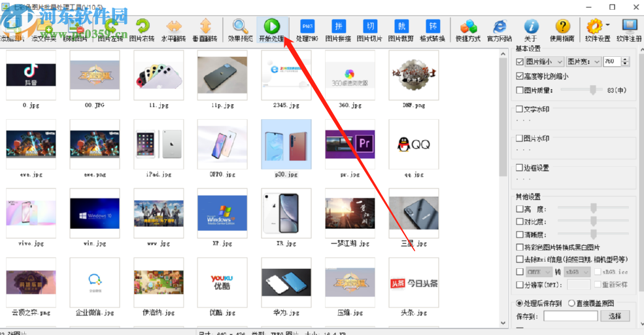
Task: Select the p30.jpg thumbnail
Action: tap(286, 145)
